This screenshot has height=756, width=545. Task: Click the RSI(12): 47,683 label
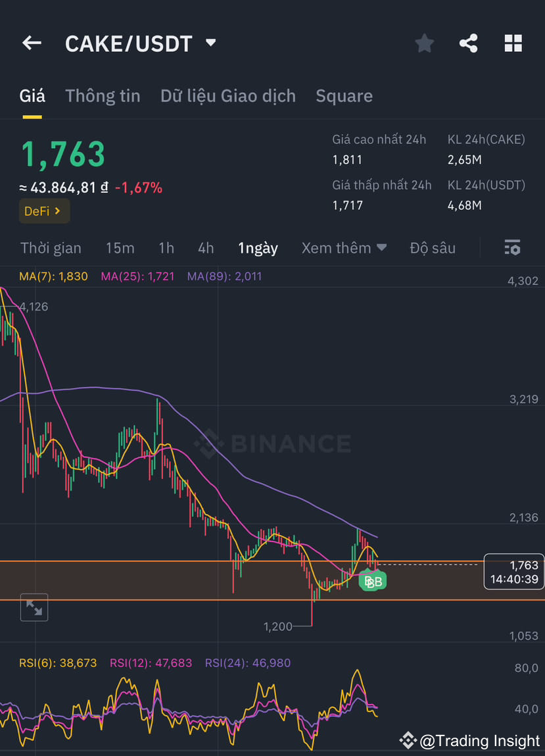[151, 663]
